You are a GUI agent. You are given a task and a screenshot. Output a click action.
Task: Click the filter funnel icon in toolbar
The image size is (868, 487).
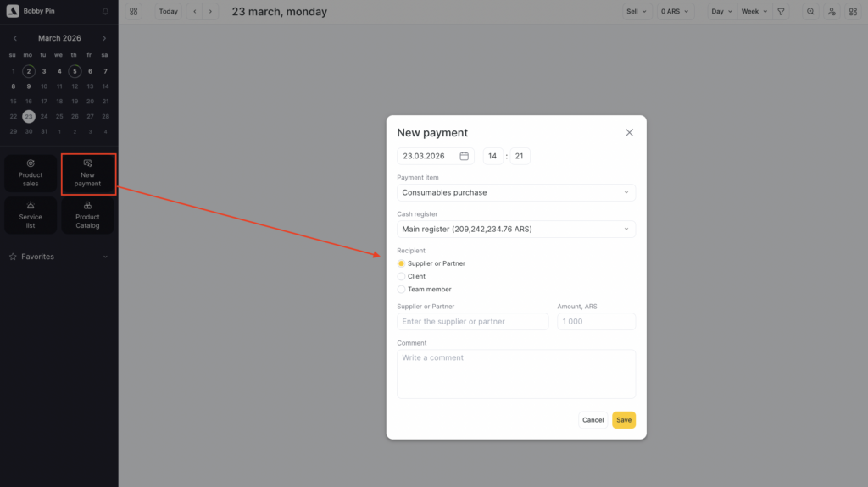coord(781,12)
